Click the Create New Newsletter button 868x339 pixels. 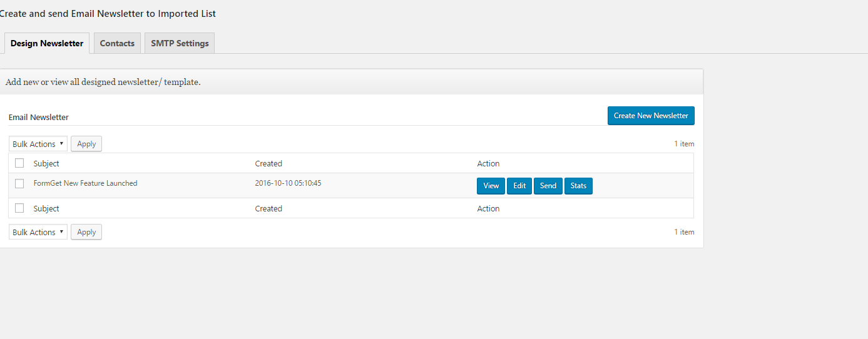[651, 116]
